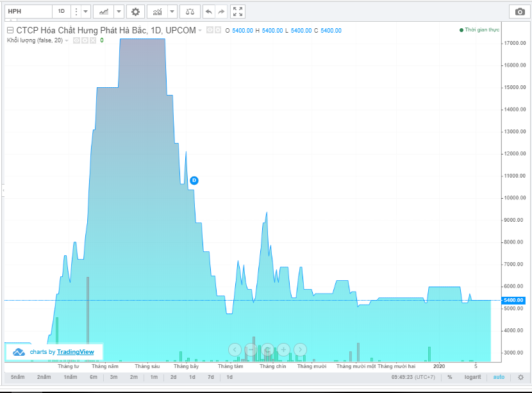
Task: Expand Khối lượng indicator dropdown
Action: (67, 40)
